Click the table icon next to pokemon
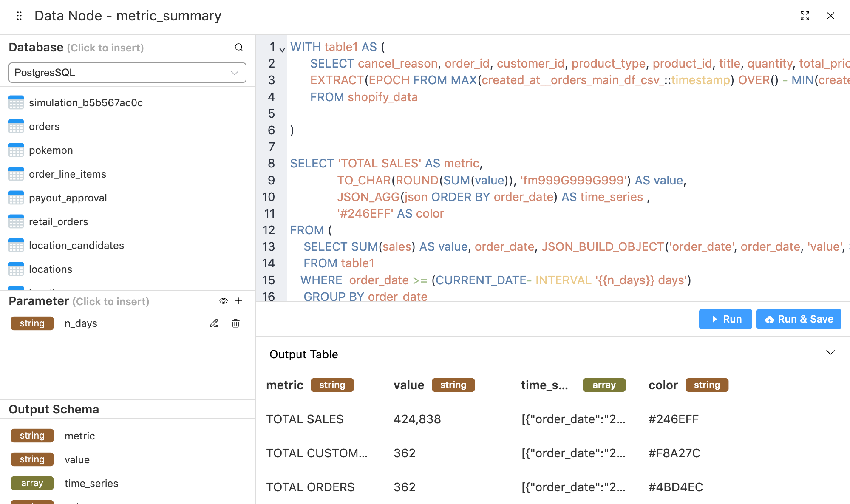The height and width of the screenshot is (504, 850). point(16,150)
